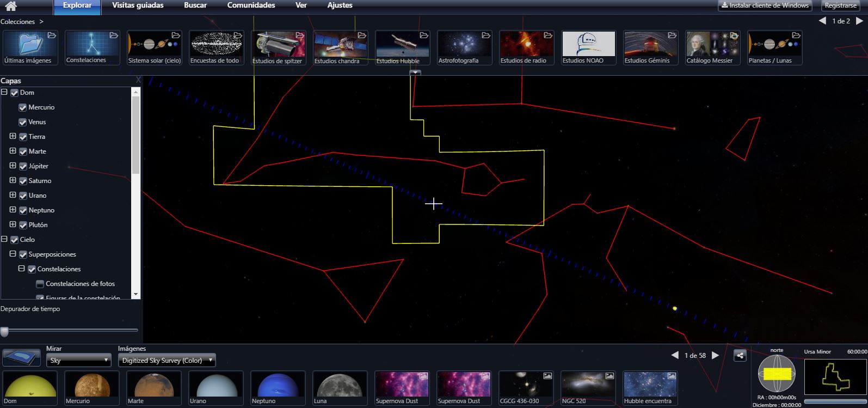The image size is (868, 408).
Task: Click the share icon button
Action: tap(740, 356)
